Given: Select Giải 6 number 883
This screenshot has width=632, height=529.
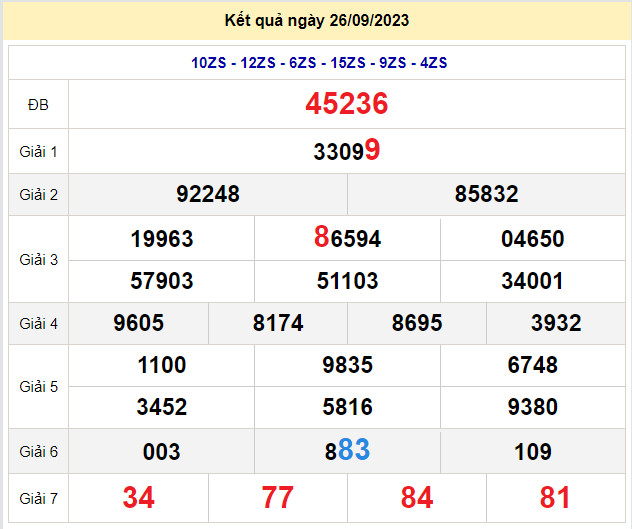Looking at the screenshot, I should 347,450.
